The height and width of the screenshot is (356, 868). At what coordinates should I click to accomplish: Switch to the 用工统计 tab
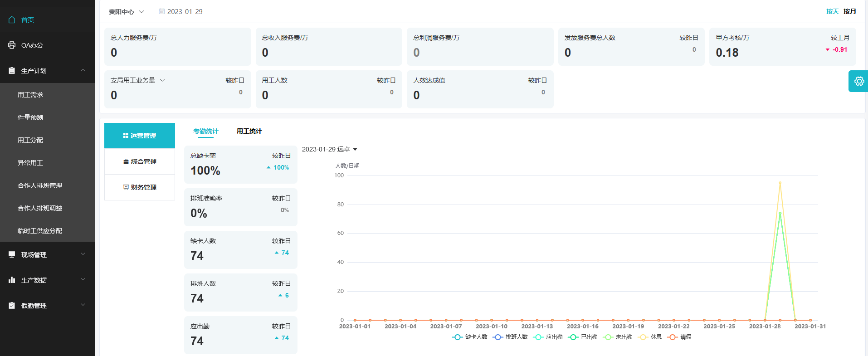tap(249, 131)
